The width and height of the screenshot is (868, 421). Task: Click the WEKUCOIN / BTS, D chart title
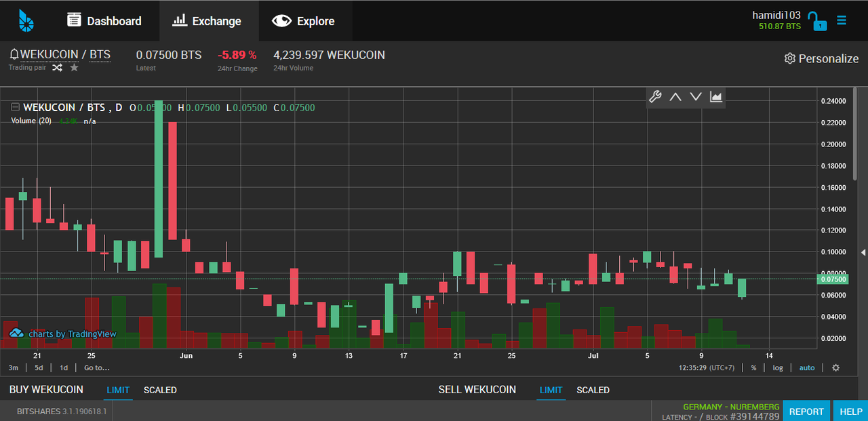73,107
